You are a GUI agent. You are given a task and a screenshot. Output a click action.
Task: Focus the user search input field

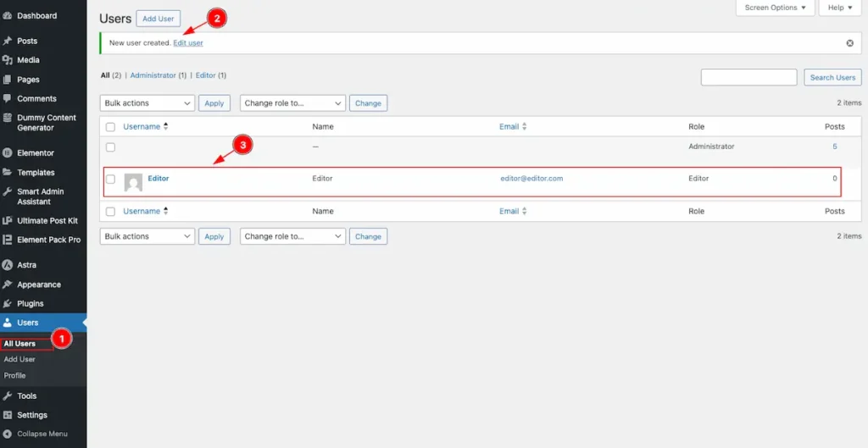click(749, 77)
